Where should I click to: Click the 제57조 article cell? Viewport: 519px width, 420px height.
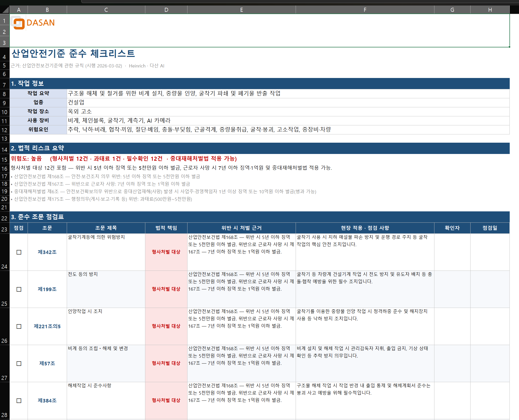coord(47,364)
